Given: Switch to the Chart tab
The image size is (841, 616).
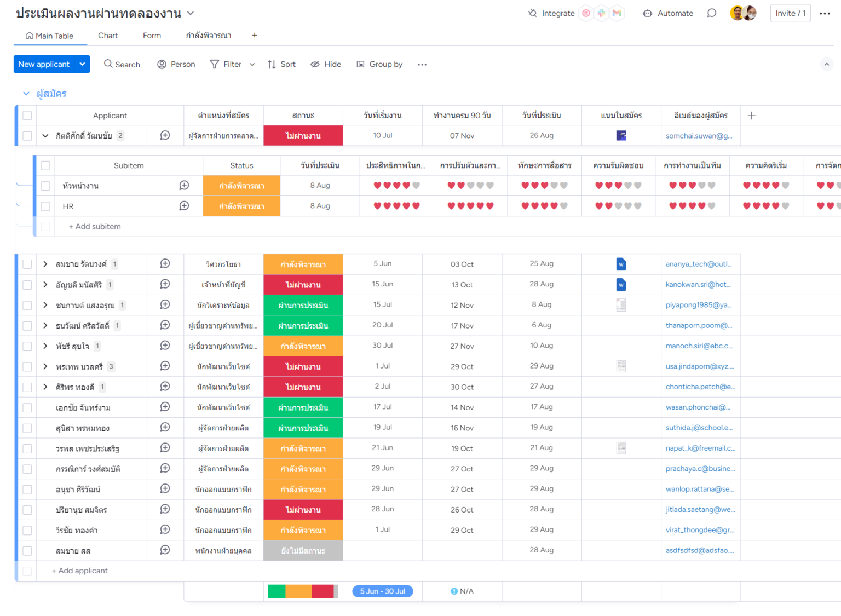Looking at the screenshot, I should [108, 36].
